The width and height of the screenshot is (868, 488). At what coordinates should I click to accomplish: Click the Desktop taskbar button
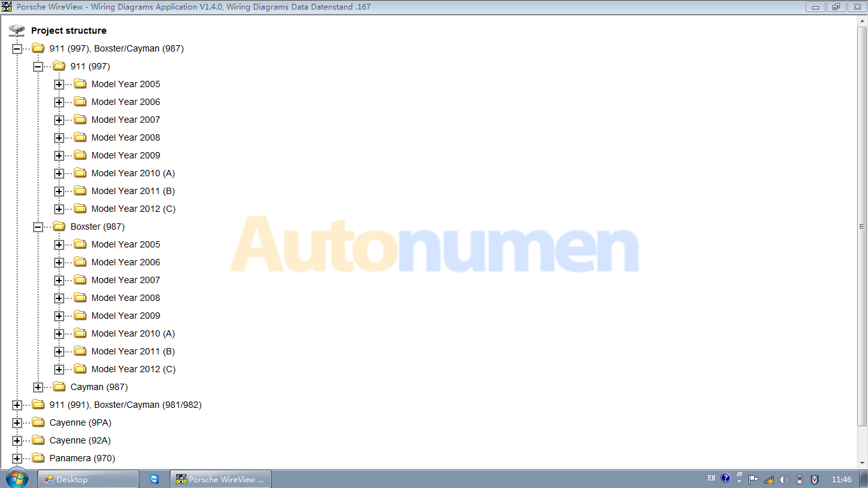88,479
